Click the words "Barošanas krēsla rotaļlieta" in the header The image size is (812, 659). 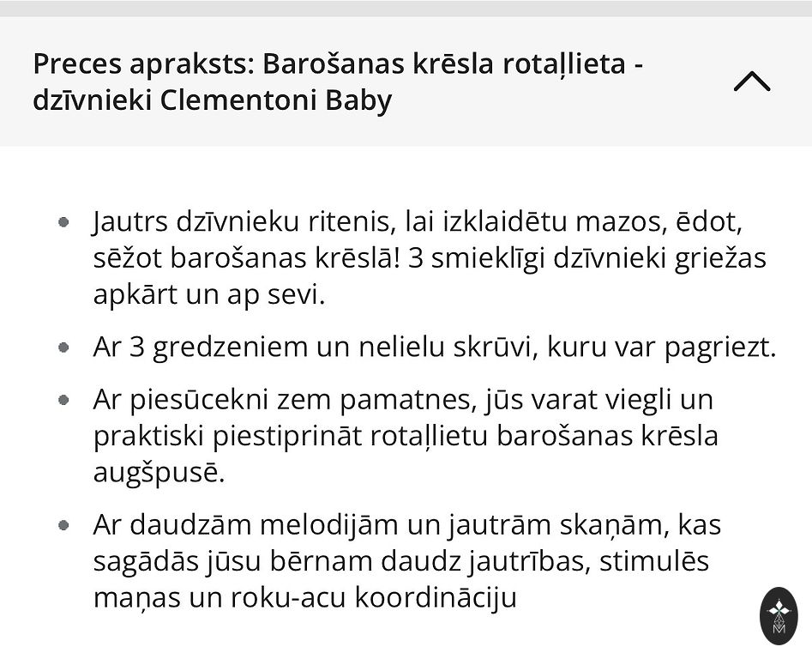point(443,63)
